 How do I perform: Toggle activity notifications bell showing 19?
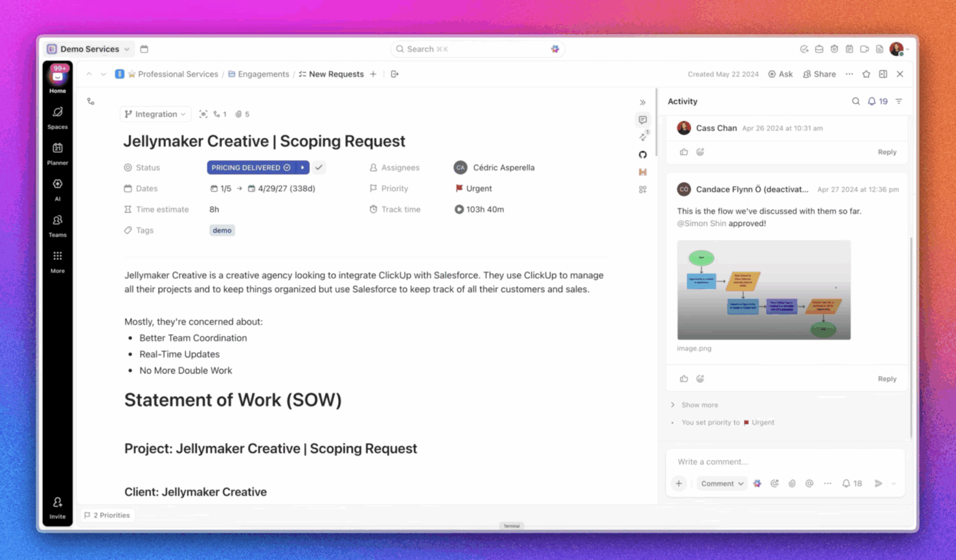coord(877,101)
